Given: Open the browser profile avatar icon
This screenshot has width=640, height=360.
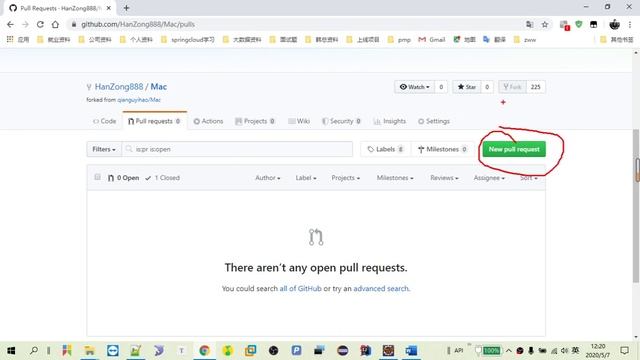Looking at the screenshot, I should 614,24.
